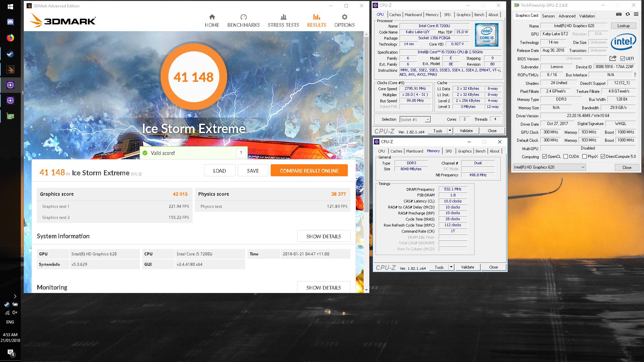The width and height of the screenshot is (644, 362).
Task: Switch to Caches tab in top CPU-Z
Action: click(x=395, y=15)
